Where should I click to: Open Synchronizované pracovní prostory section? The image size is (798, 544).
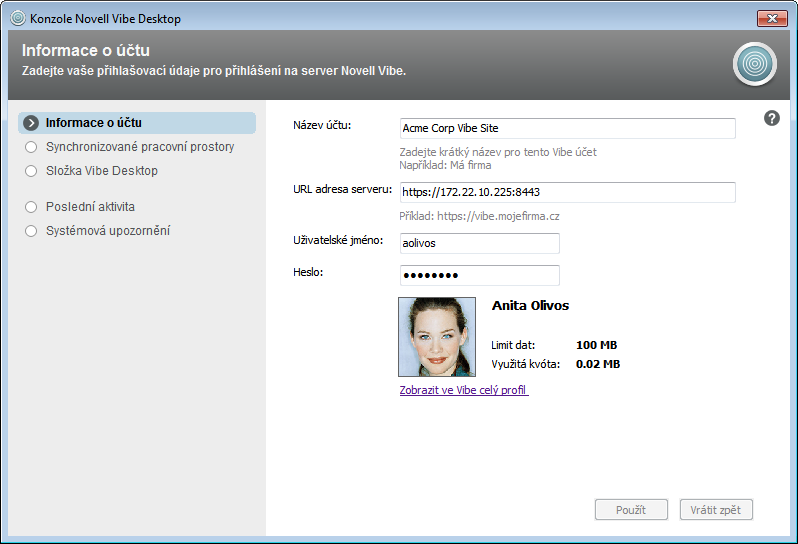click(140, 147)
